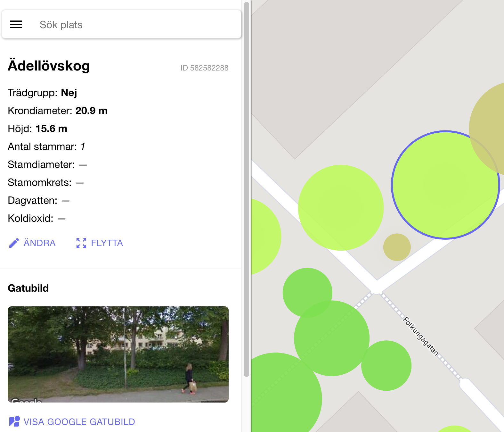Click the Folkungagatan street label

tap(420, 336)
